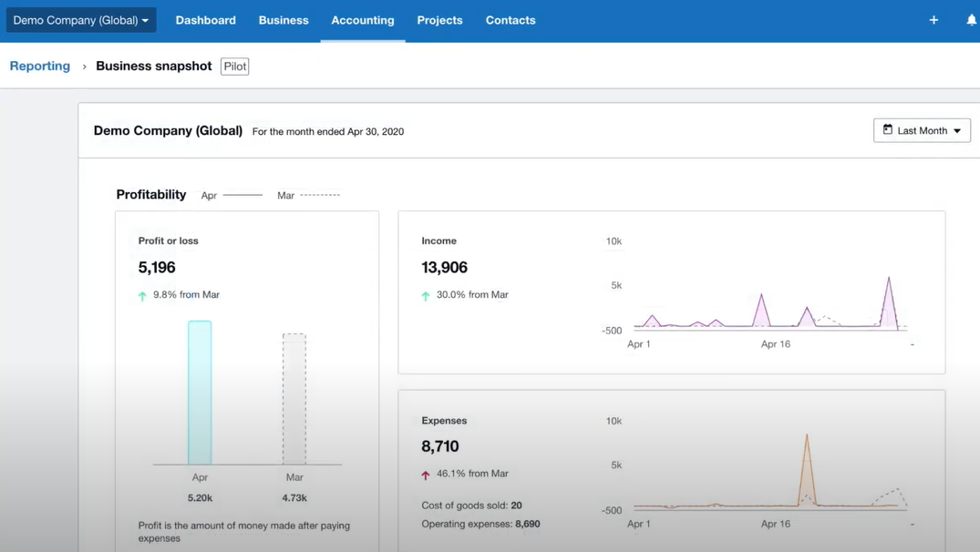Open the Contacts menu
Image resolution: width=980 pixels, height=552 pixels.
[x=511, y=20]
